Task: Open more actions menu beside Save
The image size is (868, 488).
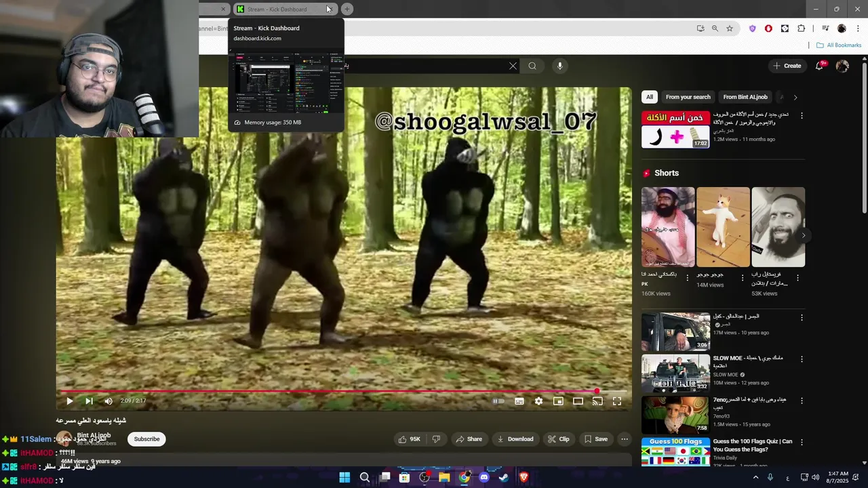Action: tap(625, 439)
